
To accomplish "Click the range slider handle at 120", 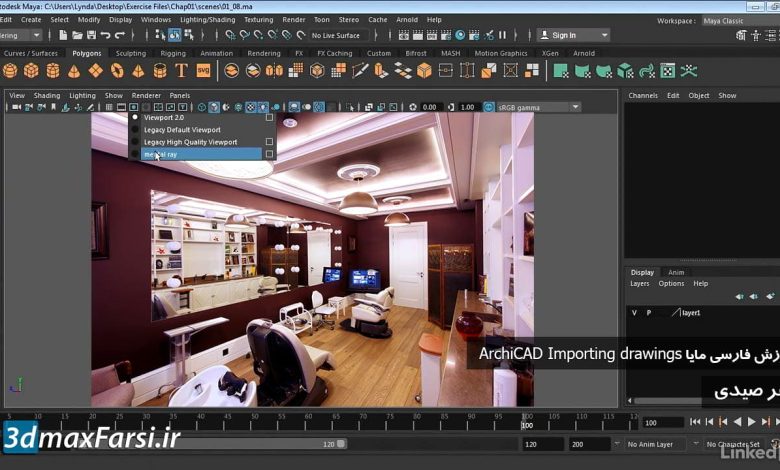I will click(x=341, y=444).
